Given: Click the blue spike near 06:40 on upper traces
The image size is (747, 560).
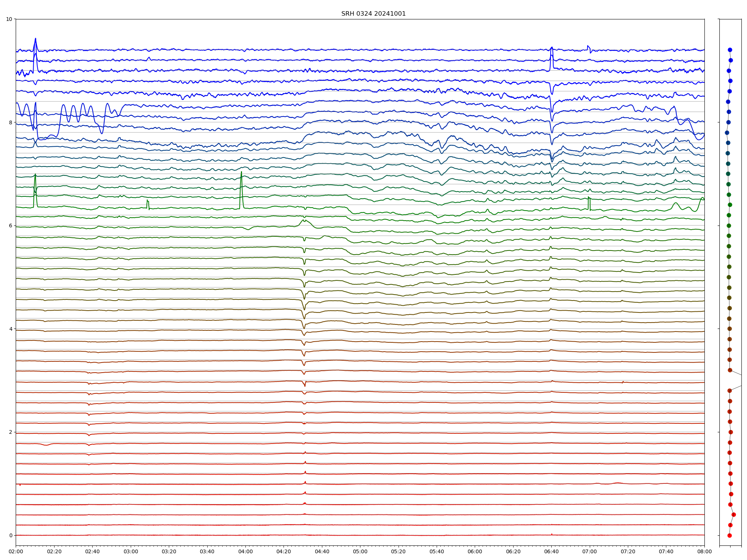Looking at the screenshot, I should pos(552,49).
